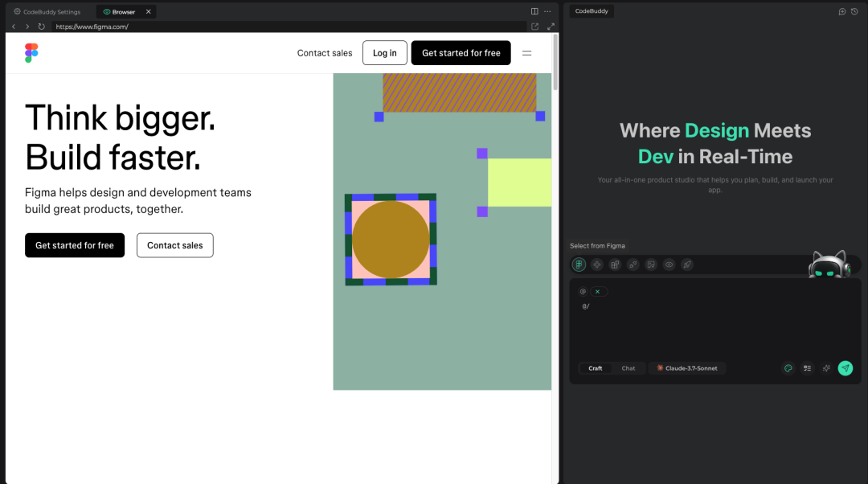This screenshot has height=484, width=868.
Task: Click the color palette icon in chat input
Action: 788,368
